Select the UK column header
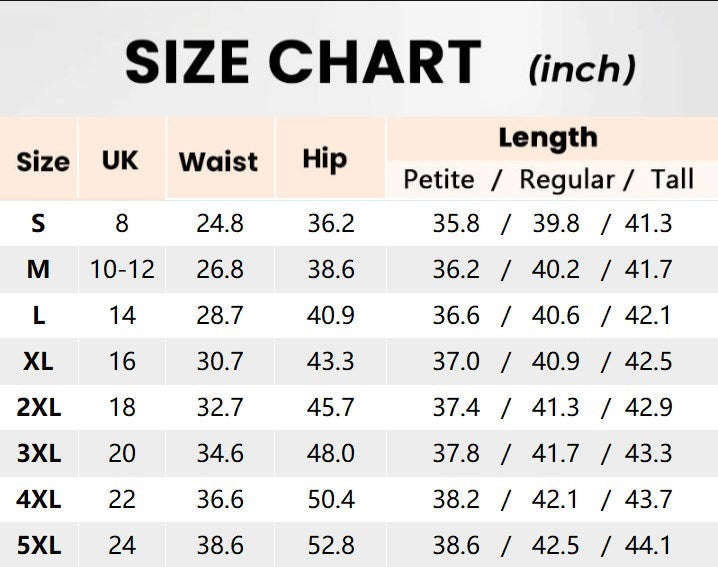The width and height of the screenshot is (718, 567). pyautogui.click(x=120, y=159)
